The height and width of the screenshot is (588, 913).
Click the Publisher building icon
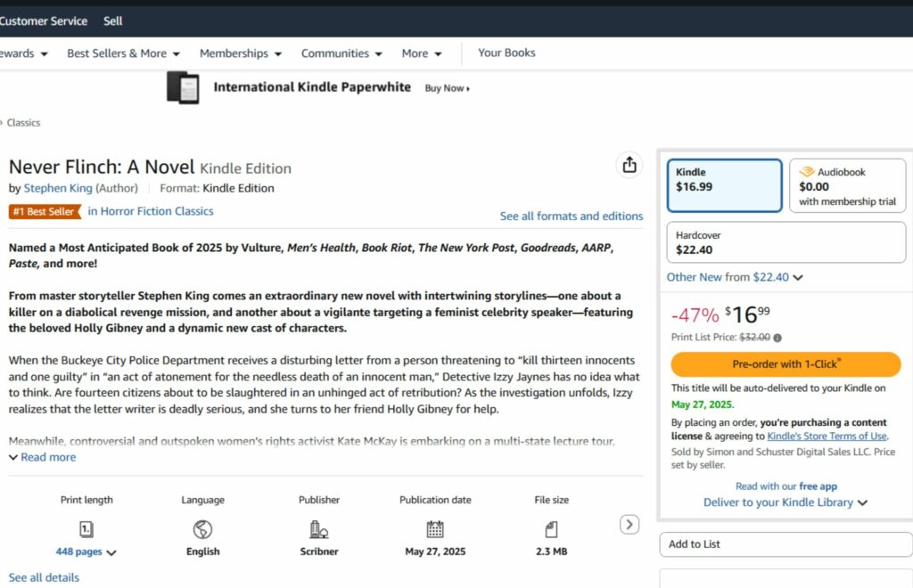tap(318, 529)
